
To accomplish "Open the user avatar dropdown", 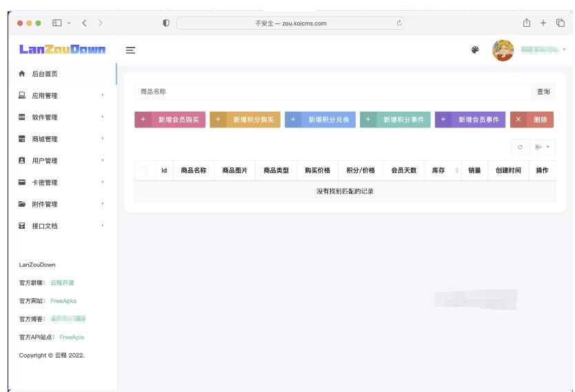I will [503, 50].
